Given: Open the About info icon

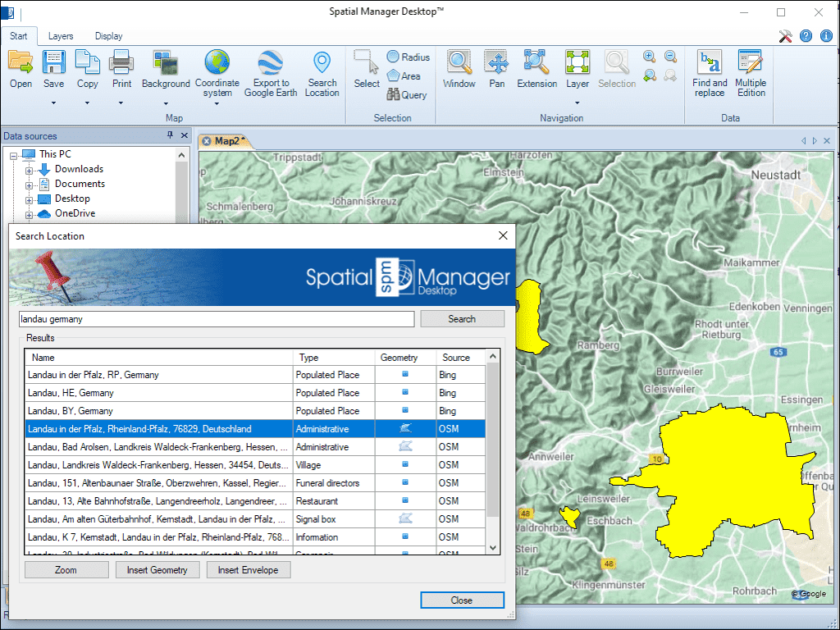Looking at the screenshot, I should 826,36.
